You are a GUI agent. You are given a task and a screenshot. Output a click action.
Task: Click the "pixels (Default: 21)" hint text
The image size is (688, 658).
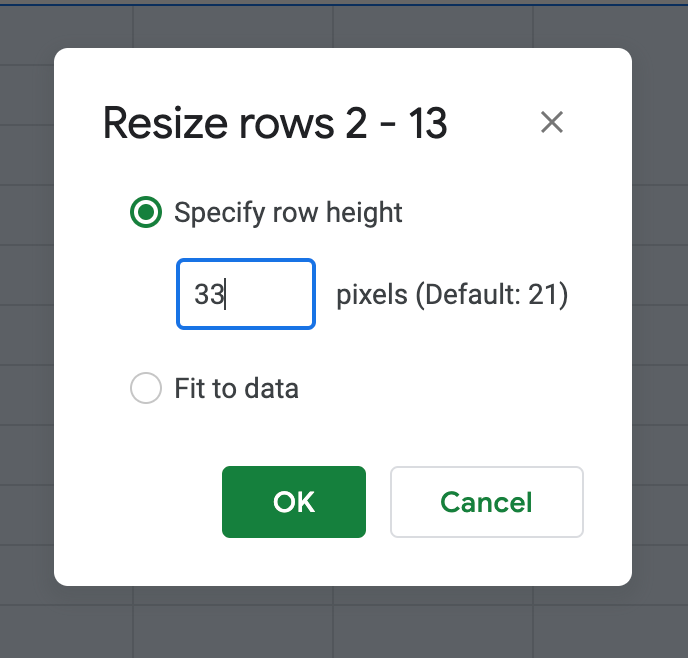click(452, 295)
